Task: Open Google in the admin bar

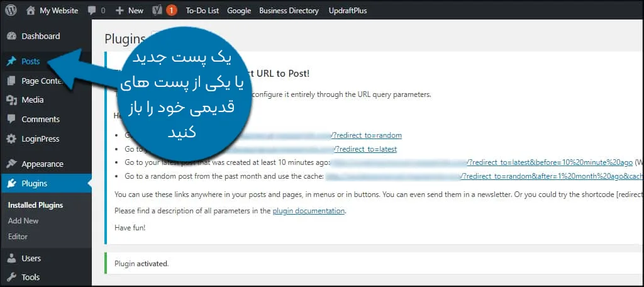Action: point(239,11)
